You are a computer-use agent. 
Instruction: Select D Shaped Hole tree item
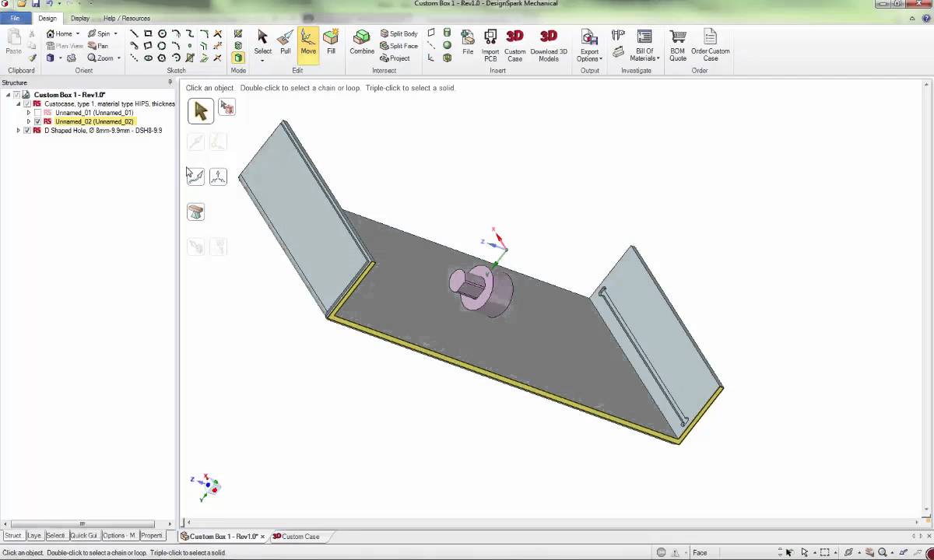pos(103,131)
